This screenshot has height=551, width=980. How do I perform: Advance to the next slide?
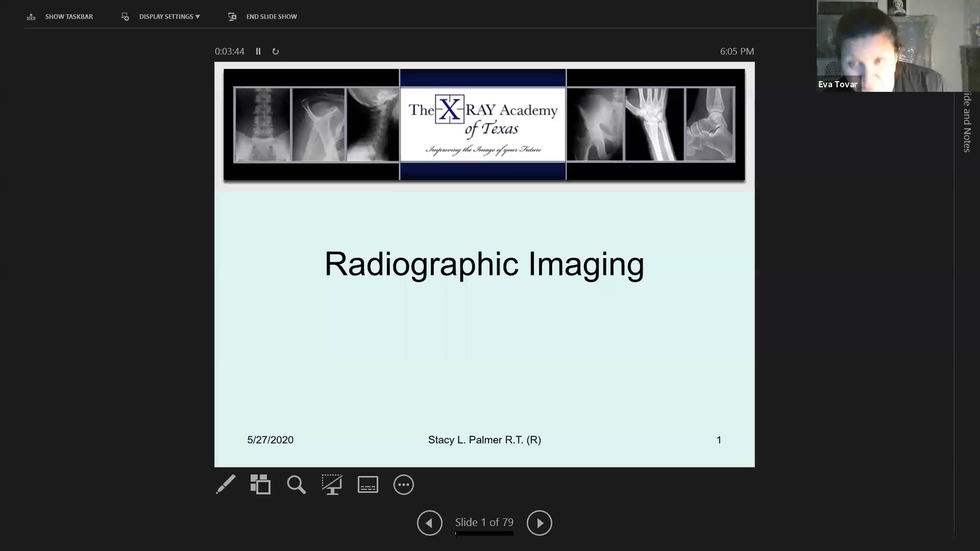pyautogui.click(x=540, y=522)
